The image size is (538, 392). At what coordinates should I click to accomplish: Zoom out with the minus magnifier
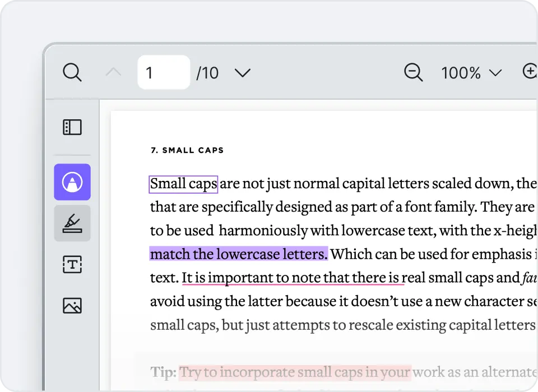pos(413,72)
